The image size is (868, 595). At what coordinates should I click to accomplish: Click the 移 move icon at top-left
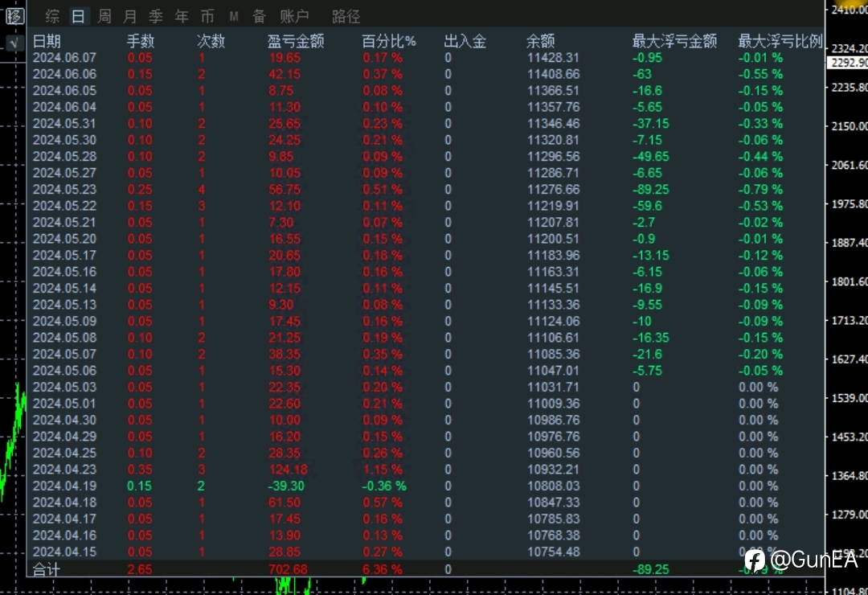(x=15, y=16)
